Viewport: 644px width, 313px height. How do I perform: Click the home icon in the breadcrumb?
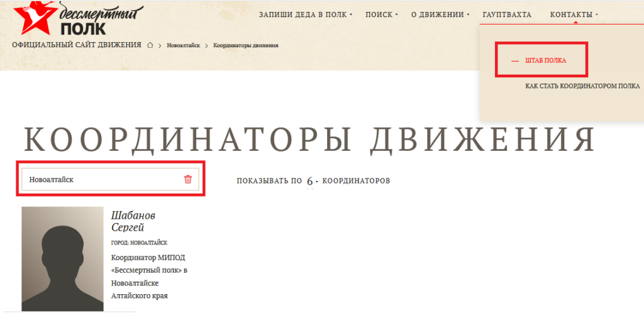[x=150, y=45]
